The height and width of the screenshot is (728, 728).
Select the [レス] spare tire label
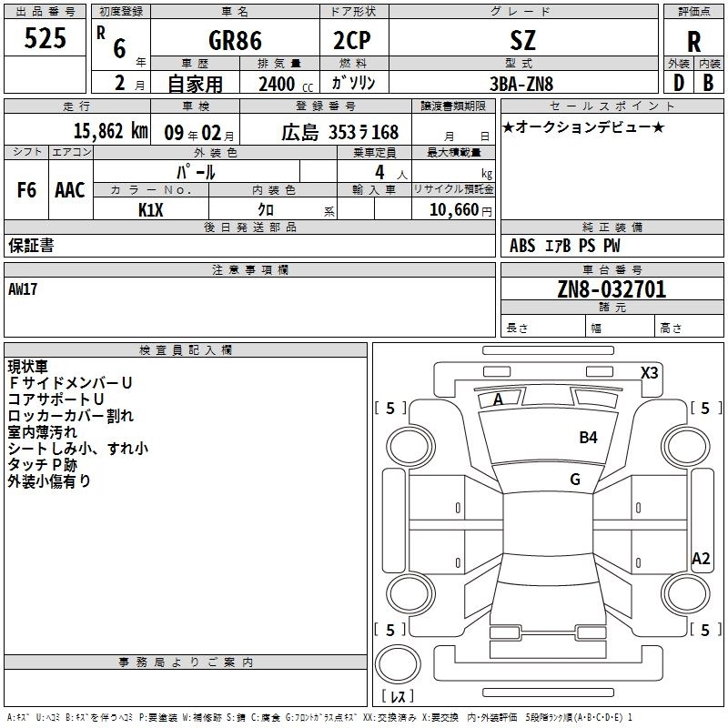(398, 696)
